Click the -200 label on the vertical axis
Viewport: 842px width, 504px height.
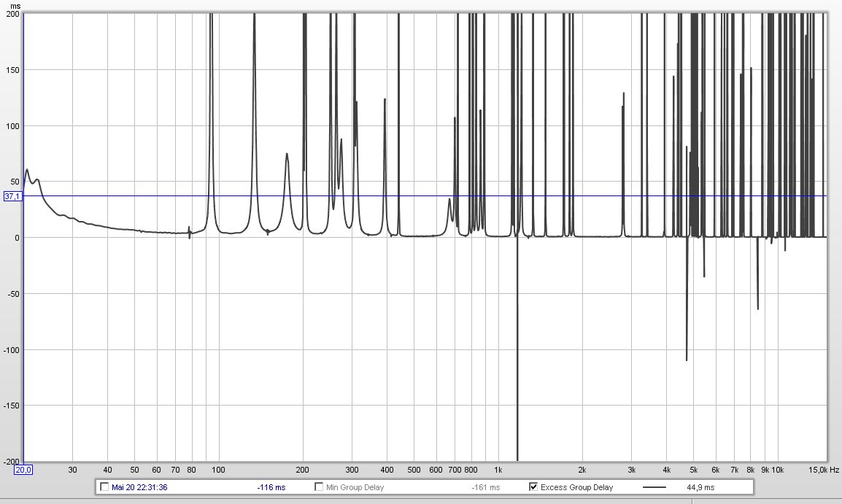click(x=10, y=462)
